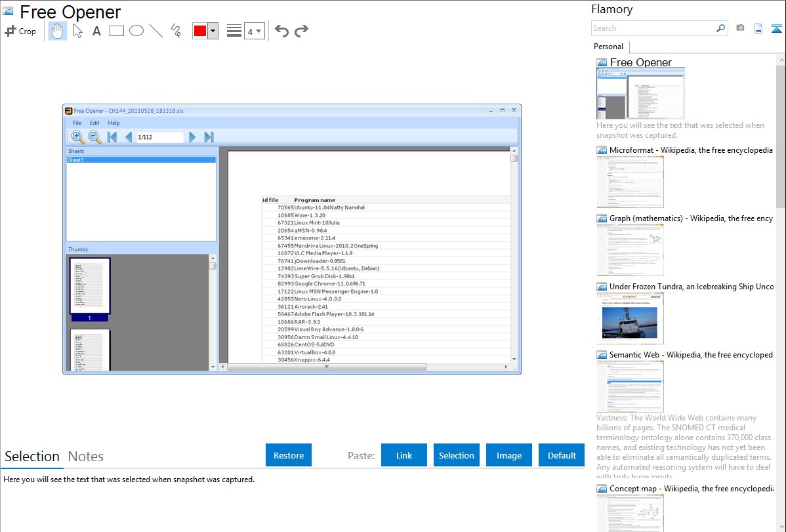Viewport: 786px width, 532px height.
Task: Select the second page thumbnail in Thumbs
Action: tap(91, 350)
